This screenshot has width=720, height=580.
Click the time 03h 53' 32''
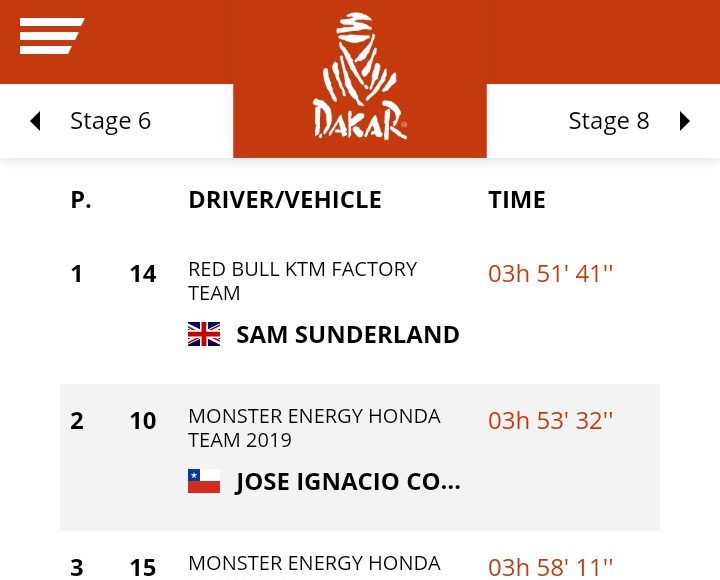550,421
